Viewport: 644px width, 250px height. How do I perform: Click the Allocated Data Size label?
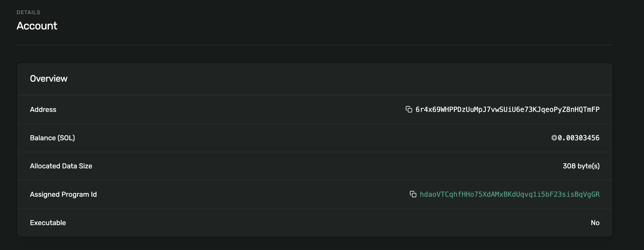point(61,166)
